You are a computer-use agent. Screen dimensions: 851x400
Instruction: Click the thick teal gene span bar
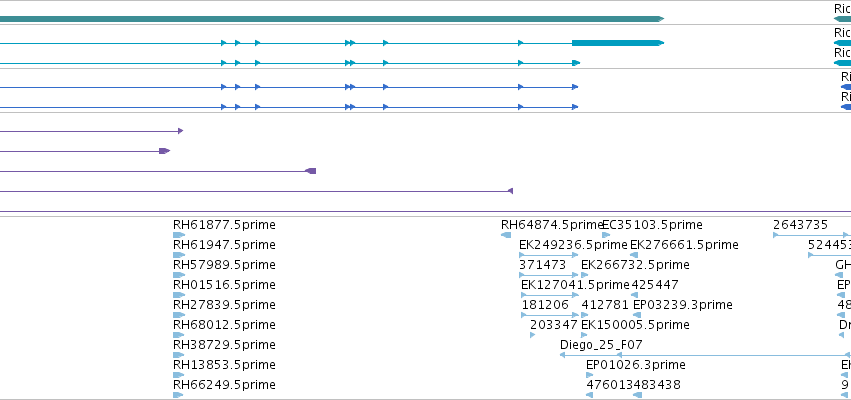[332, 19]
